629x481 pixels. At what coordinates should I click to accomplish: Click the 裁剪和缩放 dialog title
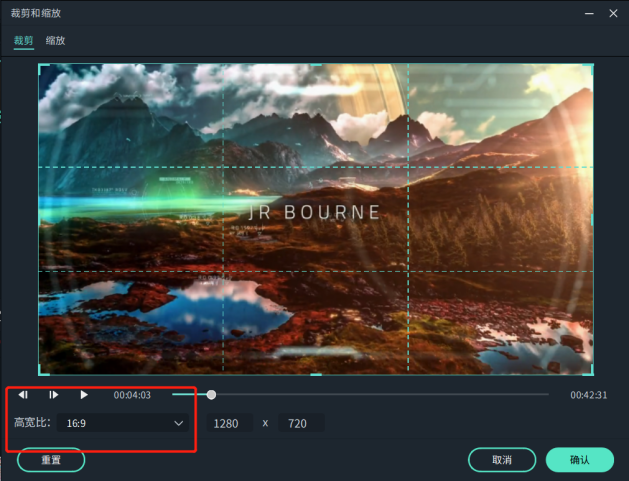(x=36, y=13)
